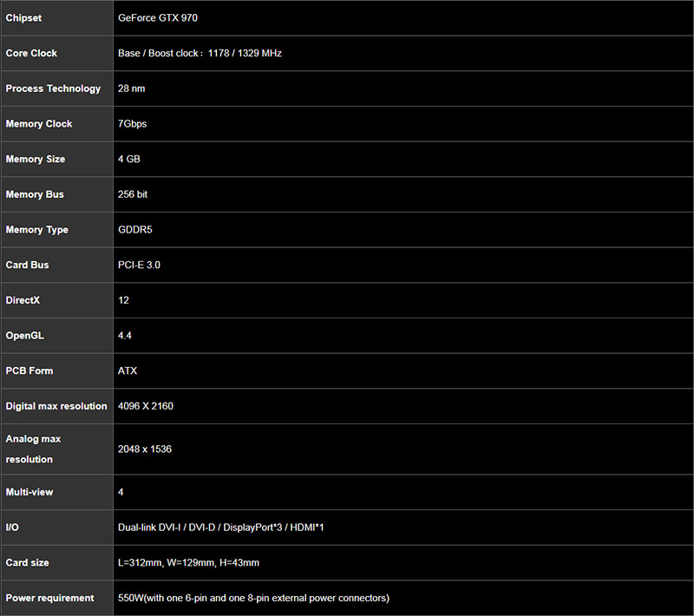This screenshot has width=694, height=616.
Task: Click the Core Clock label
Action: click(x=31, y=53)
